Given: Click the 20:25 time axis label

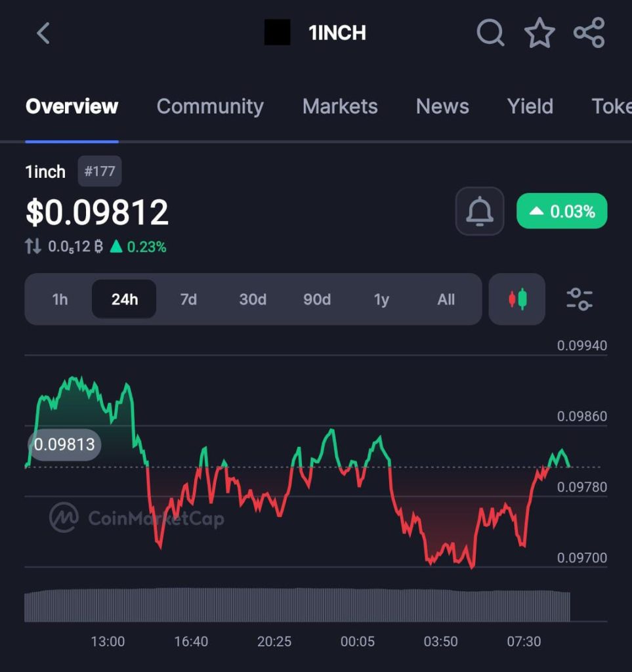Looking at the screenshot, I should [274, 641].
